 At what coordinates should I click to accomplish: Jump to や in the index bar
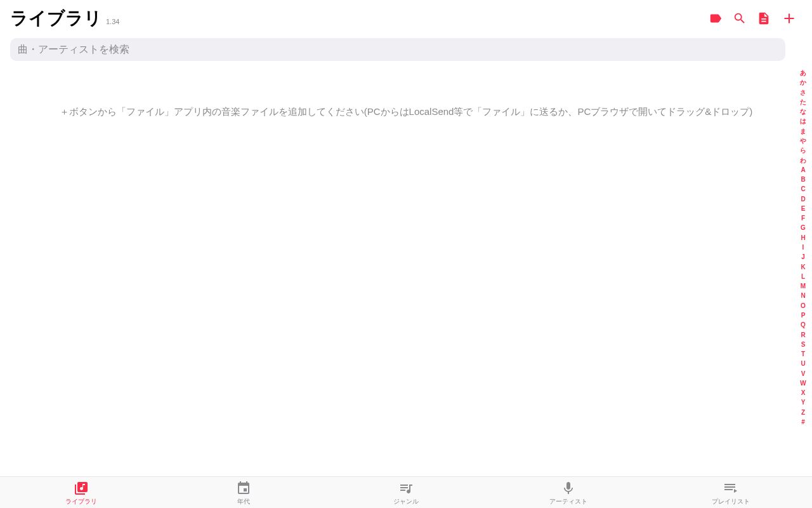point(803,141)
